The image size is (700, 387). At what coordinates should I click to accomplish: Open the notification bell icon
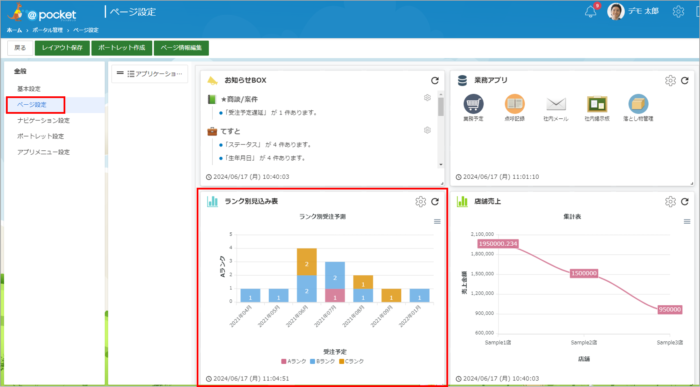tap(590, 12)
